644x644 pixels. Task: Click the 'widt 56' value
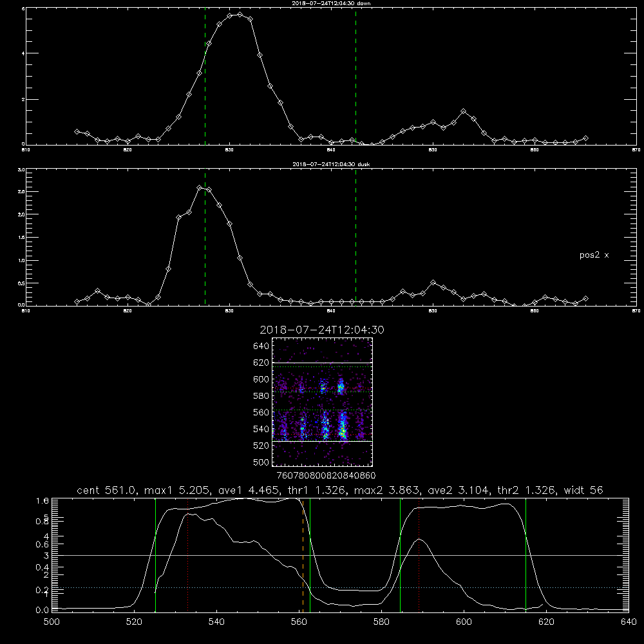[583, 490]
